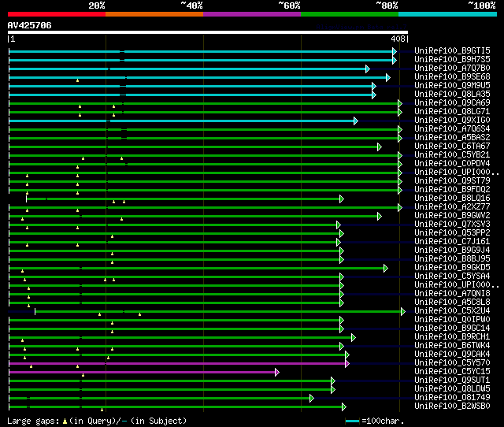Click the arrowhead ending the Q9SUT1 alignment
This screenshot has height=427, width=504.
click(x=333, y=381)
